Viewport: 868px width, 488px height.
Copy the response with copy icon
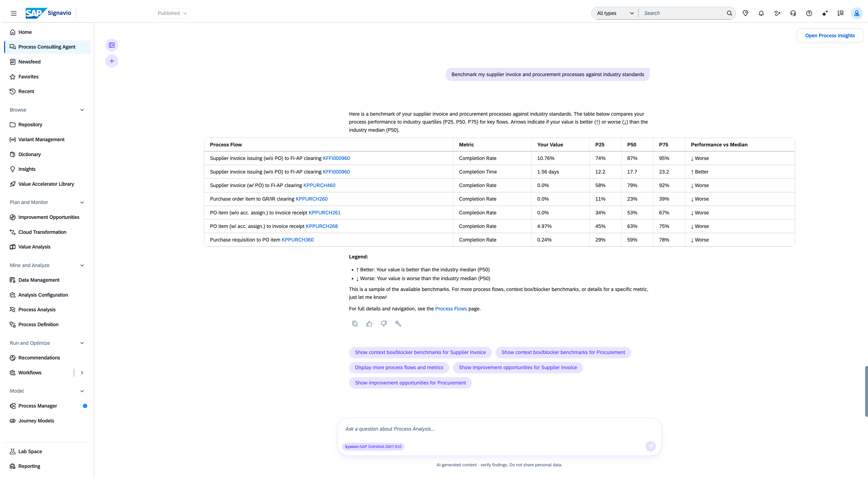point(355,324)
